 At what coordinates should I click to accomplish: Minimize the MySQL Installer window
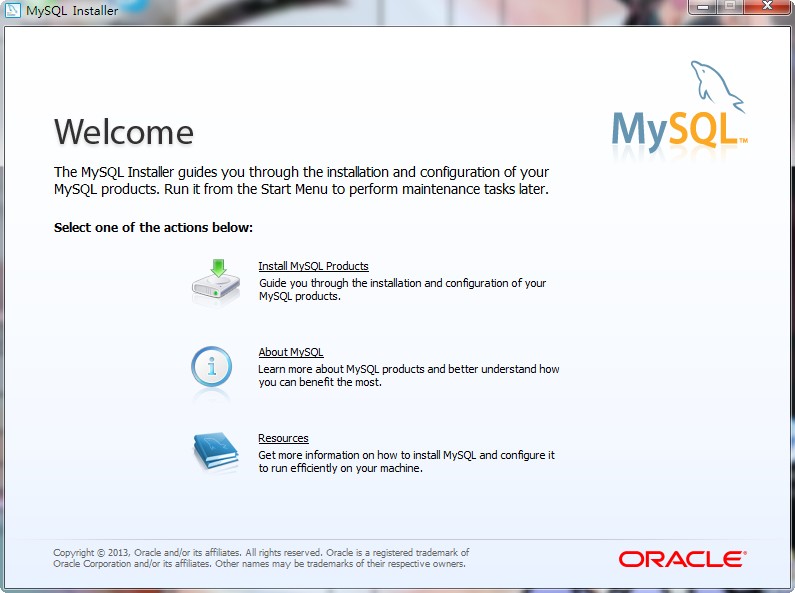tap(703, 7)
